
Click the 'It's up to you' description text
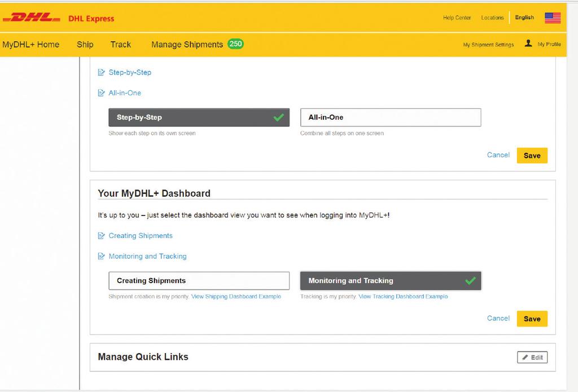point(244,215)
